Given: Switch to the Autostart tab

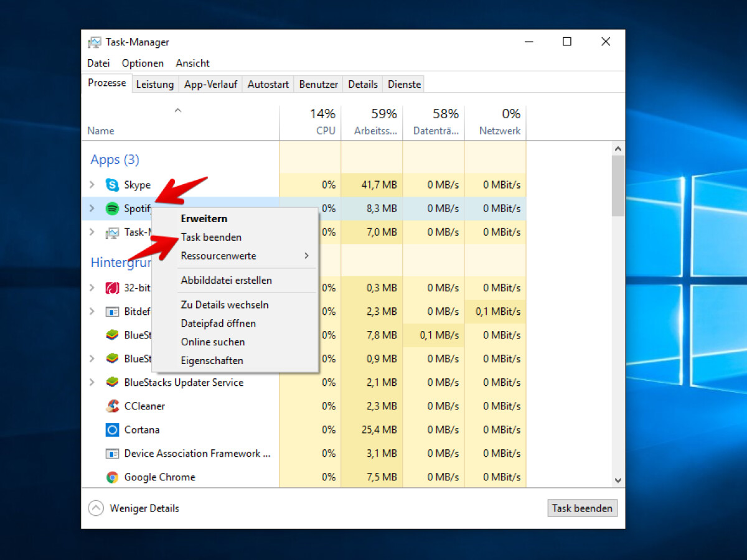Looking at the screenshot, I should coord(268,83).
